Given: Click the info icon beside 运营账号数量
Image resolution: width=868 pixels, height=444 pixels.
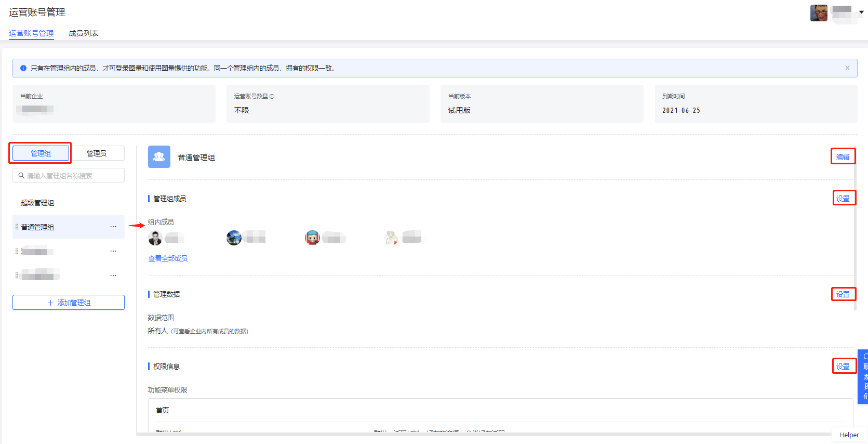Looking at the screenshot, I should (x=272, y=97).
